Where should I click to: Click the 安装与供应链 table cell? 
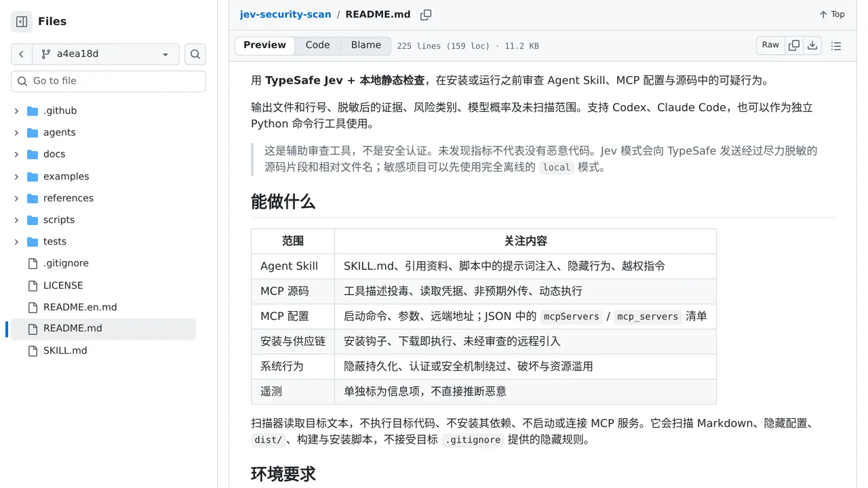click(x=293, y=342)
